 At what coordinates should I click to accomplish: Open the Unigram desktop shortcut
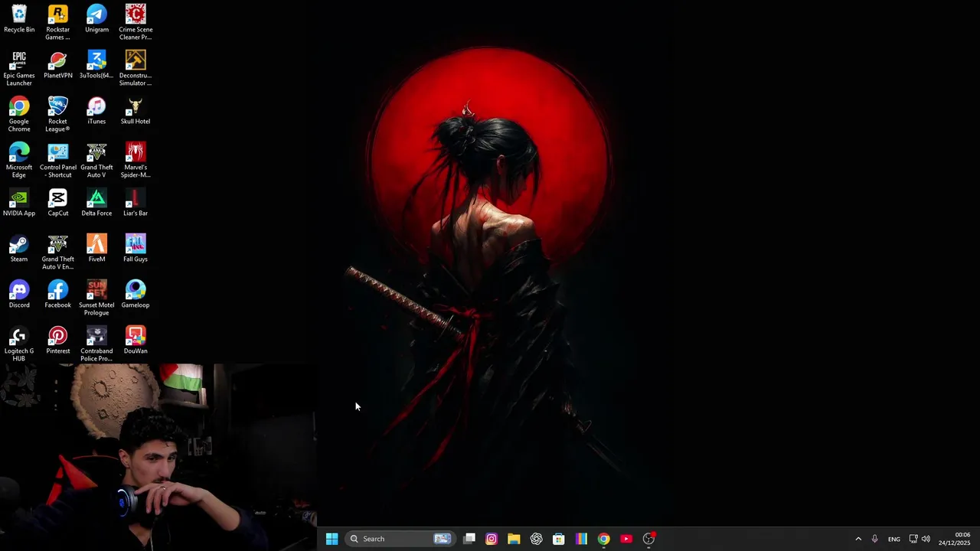96,19
